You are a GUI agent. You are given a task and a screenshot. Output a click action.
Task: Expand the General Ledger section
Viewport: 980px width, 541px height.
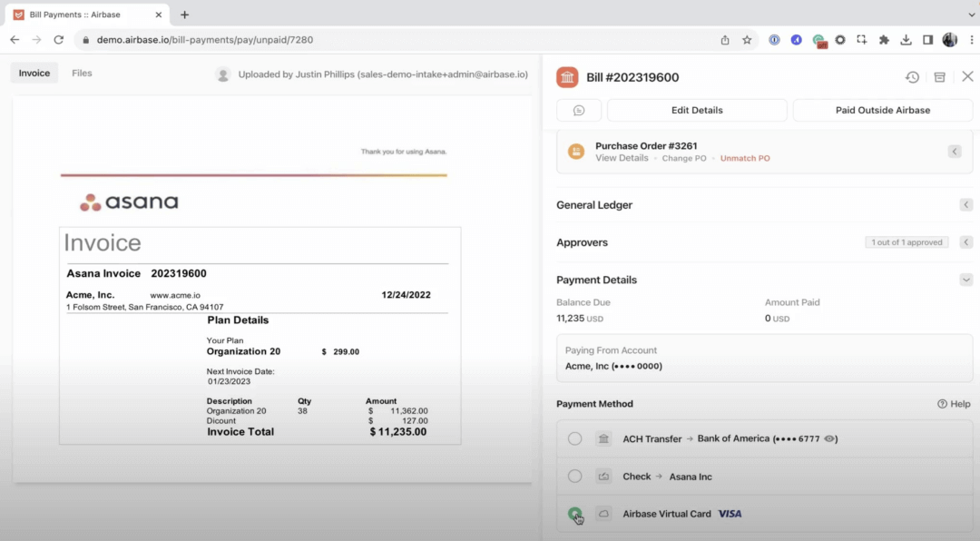tap(965, 204)
